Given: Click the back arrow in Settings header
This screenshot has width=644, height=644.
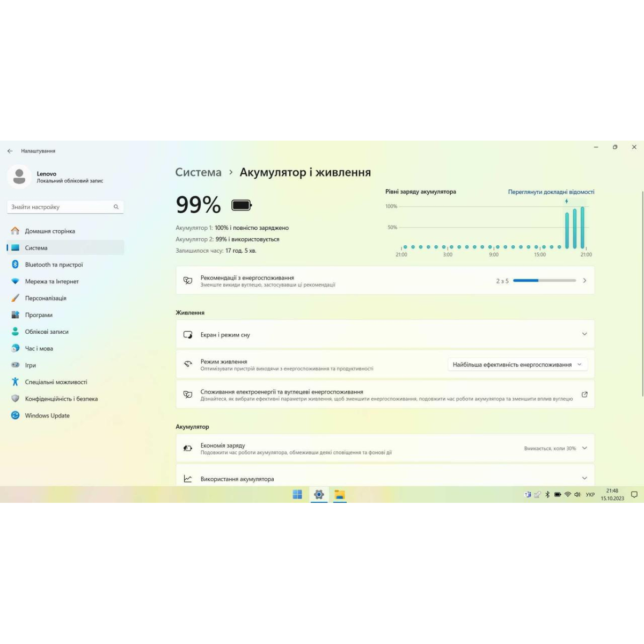Looking at the screenshot, I should point(10,151).
